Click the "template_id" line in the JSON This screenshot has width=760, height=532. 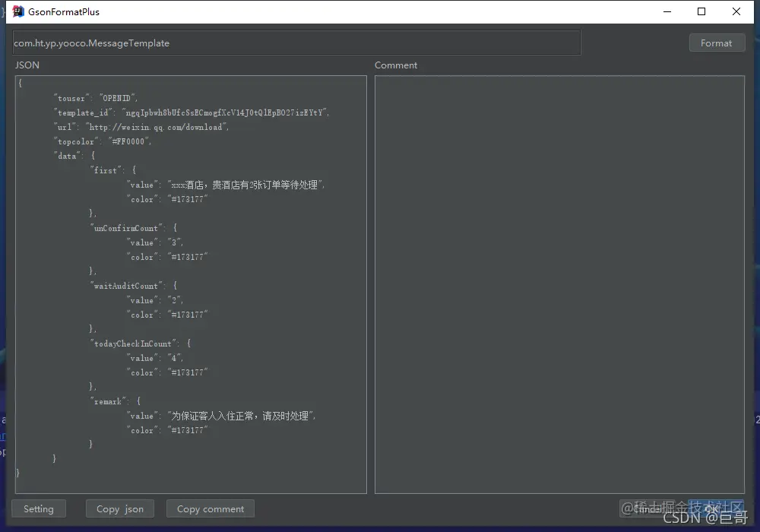192,112
